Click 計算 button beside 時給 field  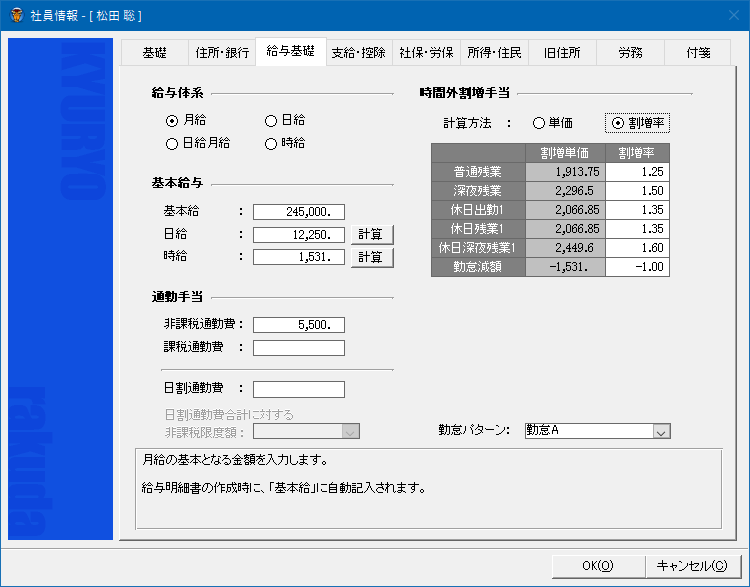pos(372,257)
